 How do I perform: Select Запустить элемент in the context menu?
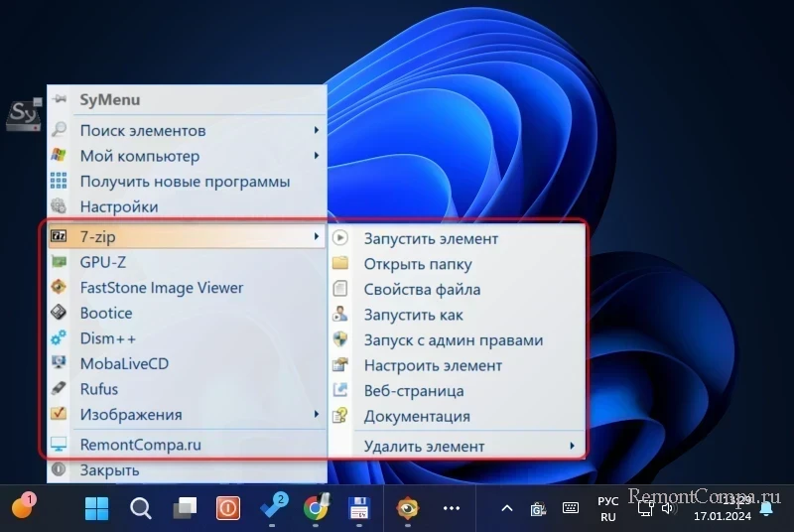pos(431,238)
